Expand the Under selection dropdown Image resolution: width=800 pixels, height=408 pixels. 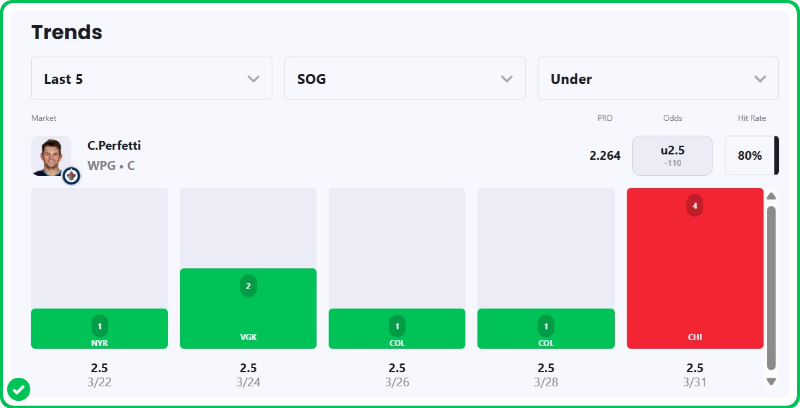[x=658, y=79]
